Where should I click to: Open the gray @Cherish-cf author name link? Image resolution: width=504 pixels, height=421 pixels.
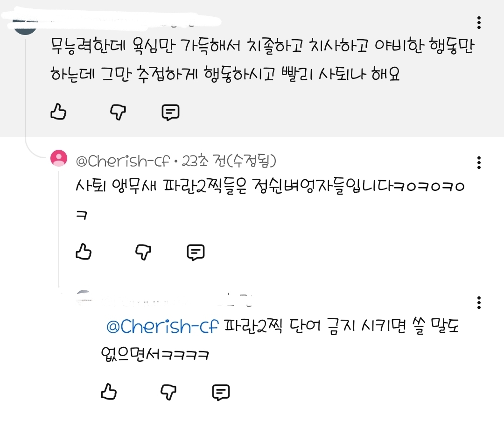point(122,161)
